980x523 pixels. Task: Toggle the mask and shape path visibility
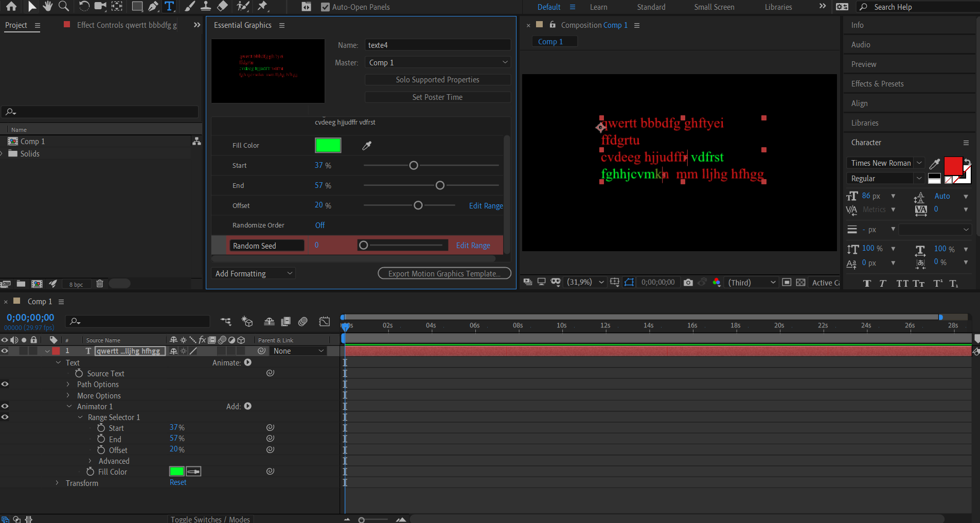click(629, 282)
